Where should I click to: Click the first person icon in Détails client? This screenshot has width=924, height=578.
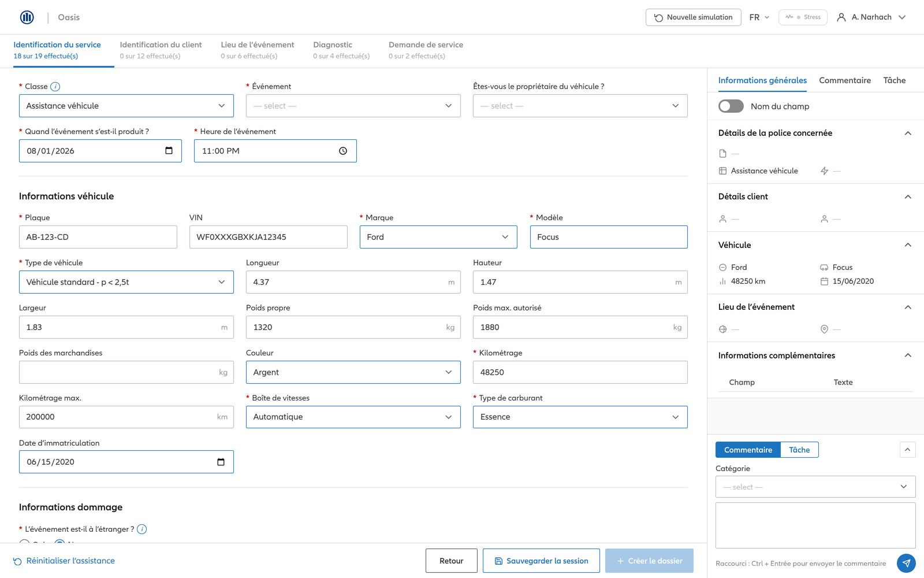pos(722,219)
